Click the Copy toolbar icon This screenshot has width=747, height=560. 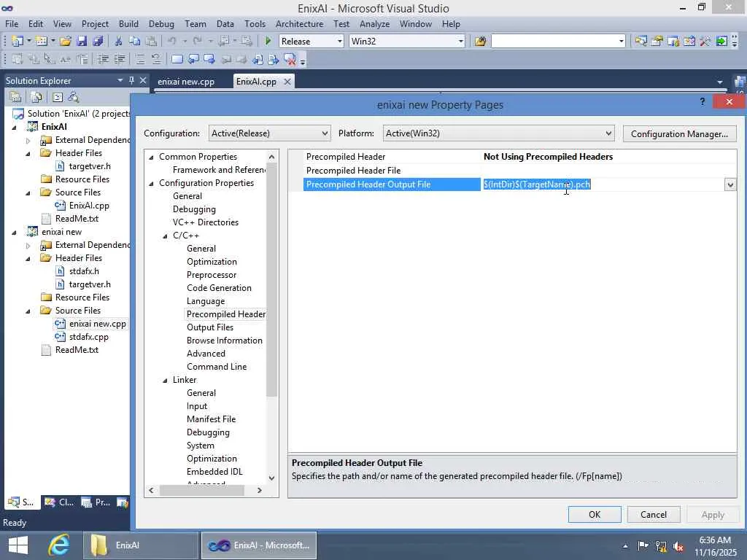(x=135, y=42)
